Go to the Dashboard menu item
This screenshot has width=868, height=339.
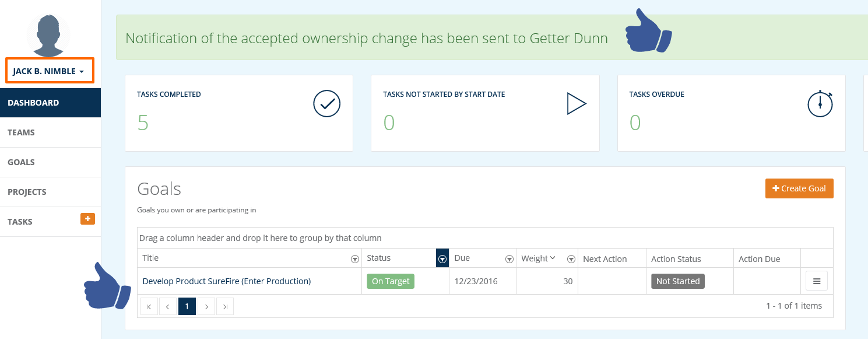pyautogui.click(x=50, y=103)
